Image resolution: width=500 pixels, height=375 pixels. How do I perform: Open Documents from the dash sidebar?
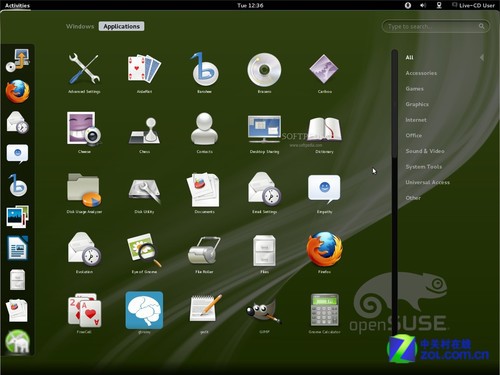pos(17,310)
